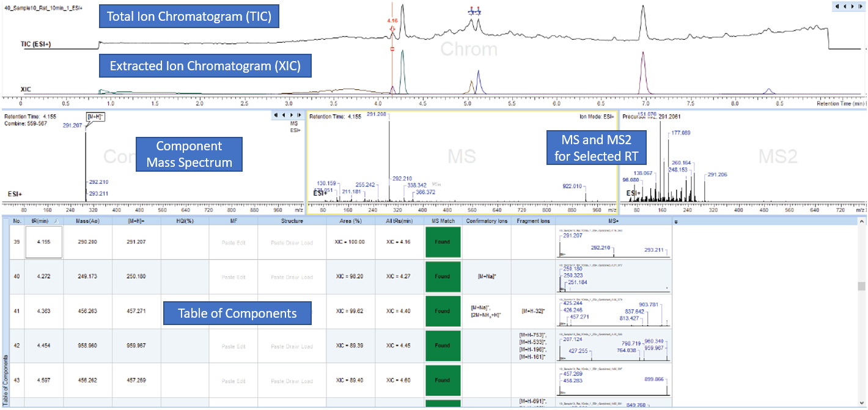Screen dimensions: 868x410
Task: Select the 4.16 retention time marker
Action: [x=392, y=20]
